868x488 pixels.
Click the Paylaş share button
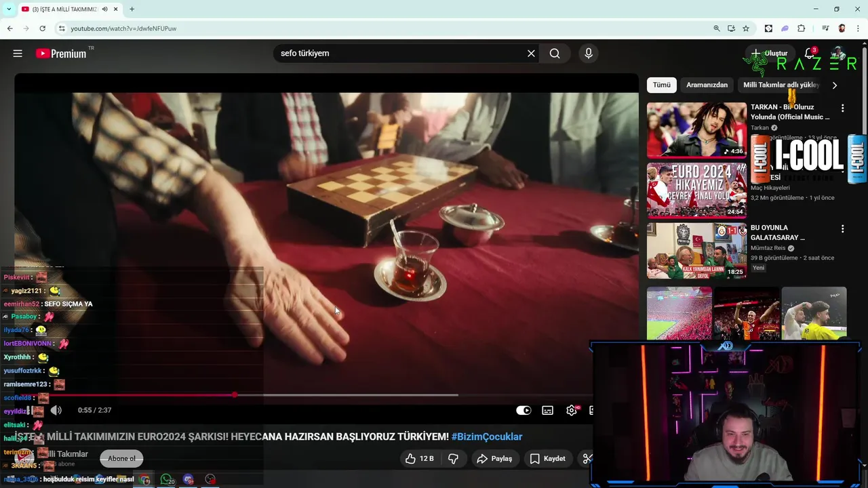click(494, 459)
